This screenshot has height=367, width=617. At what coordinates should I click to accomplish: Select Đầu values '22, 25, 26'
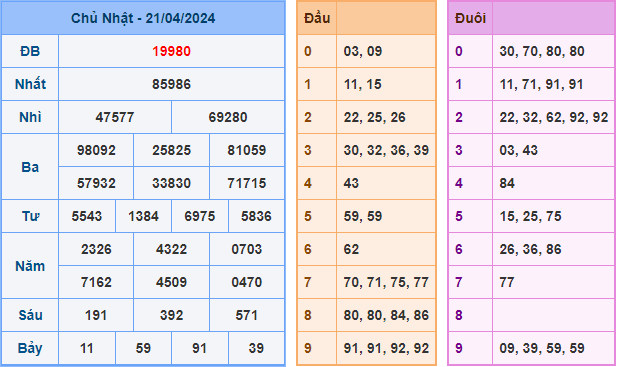pos(375,117)
